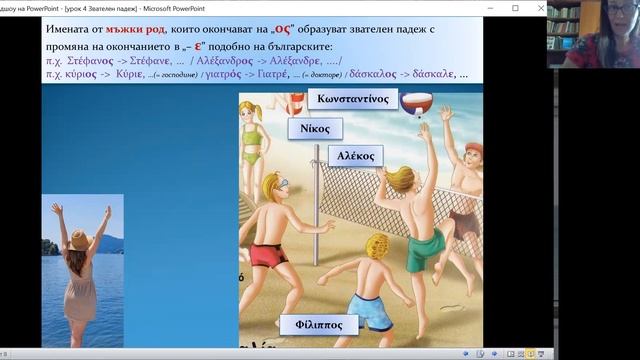Click the example δάσκαλος -> δάσκαλε
This screenshot has width=640, height=360.
(x=401, y=74)
